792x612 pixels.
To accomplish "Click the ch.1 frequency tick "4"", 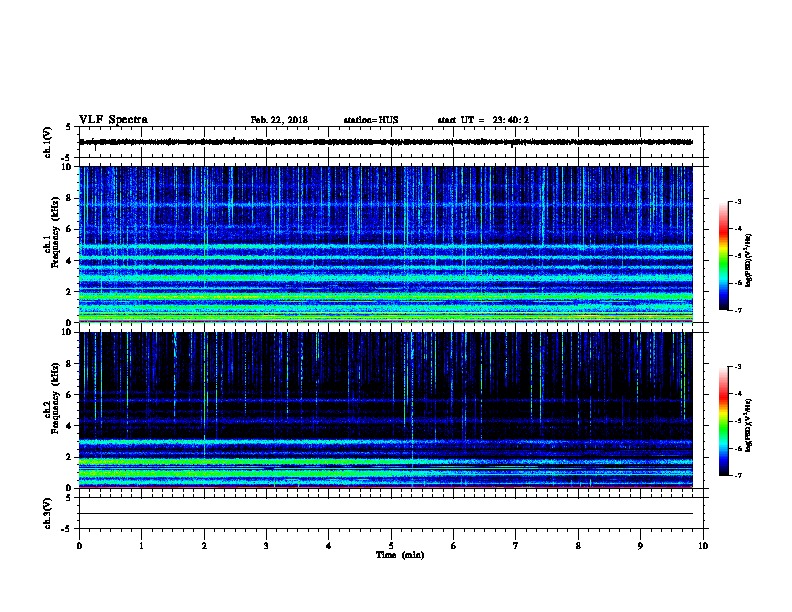I will [x=69, y=261].
